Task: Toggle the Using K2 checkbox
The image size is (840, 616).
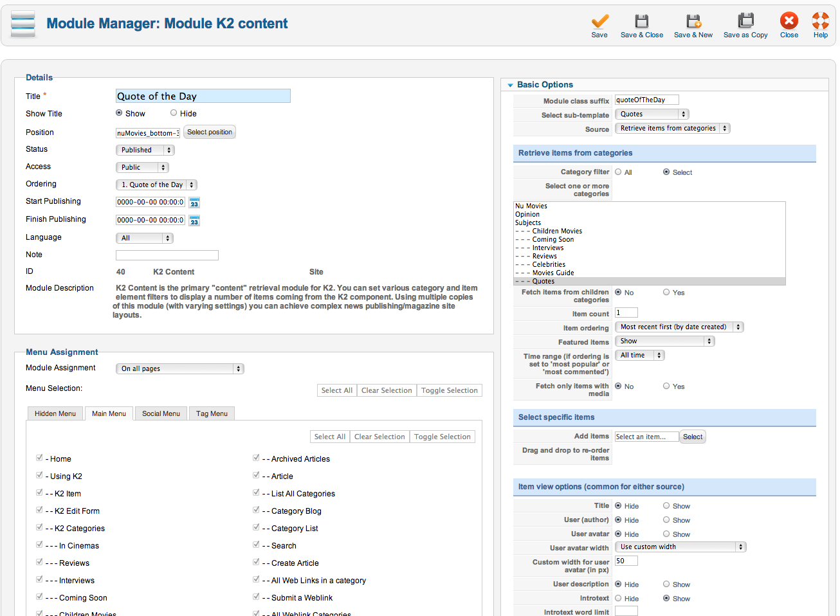Action: click(x=39, y=475)
